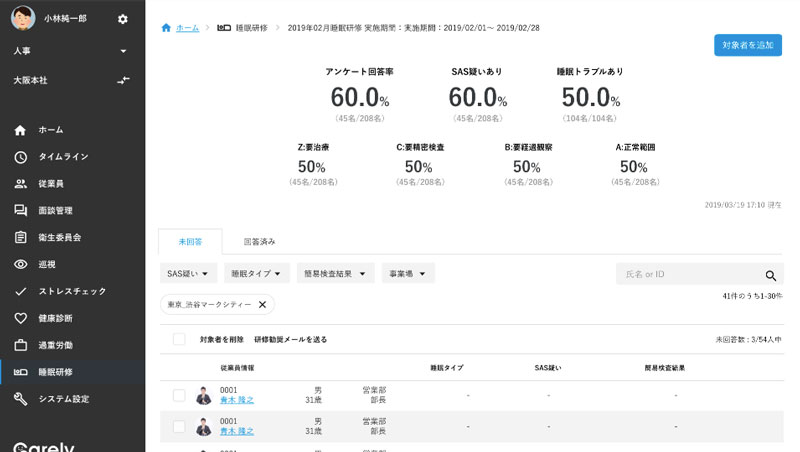Expand the 睡眠タイプ filter dropdown
Screen dimensions: 800x452
tap(257, 273)
